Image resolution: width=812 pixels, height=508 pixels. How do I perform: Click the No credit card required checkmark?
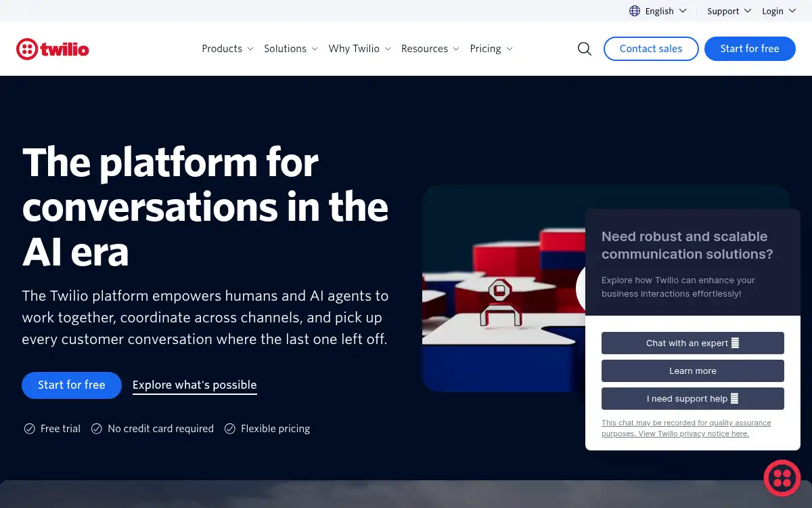[97, 429]
